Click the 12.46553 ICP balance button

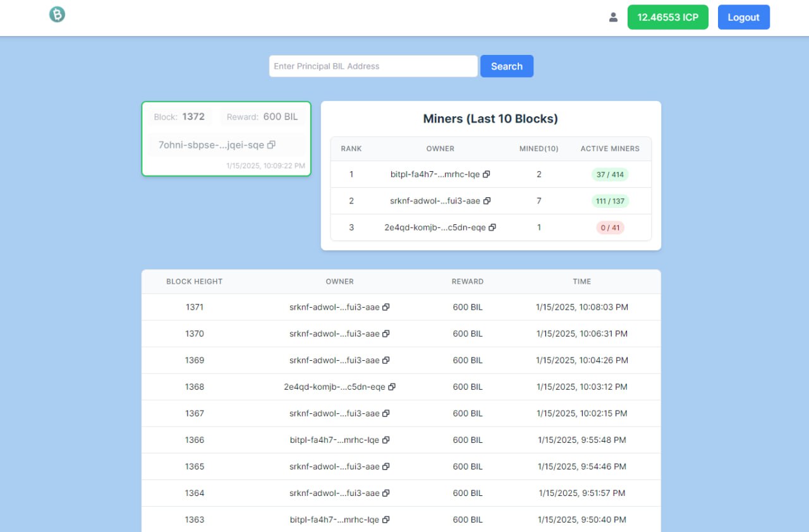(668, 17)
